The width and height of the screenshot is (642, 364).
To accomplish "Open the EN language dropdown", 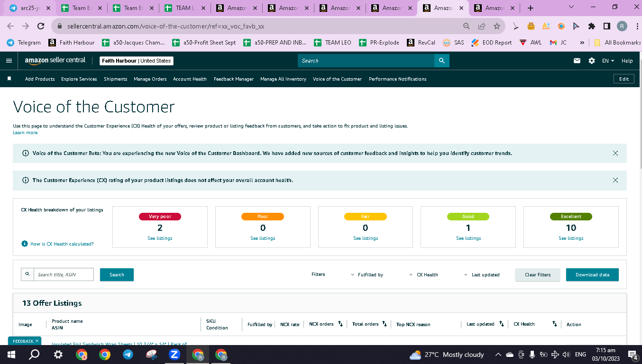I will (x=608, y=61).
